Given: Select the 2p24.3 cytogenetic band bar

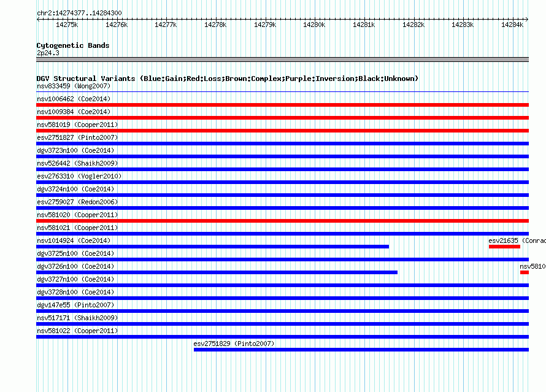Looking at the screenshot, I should point(282,60).
